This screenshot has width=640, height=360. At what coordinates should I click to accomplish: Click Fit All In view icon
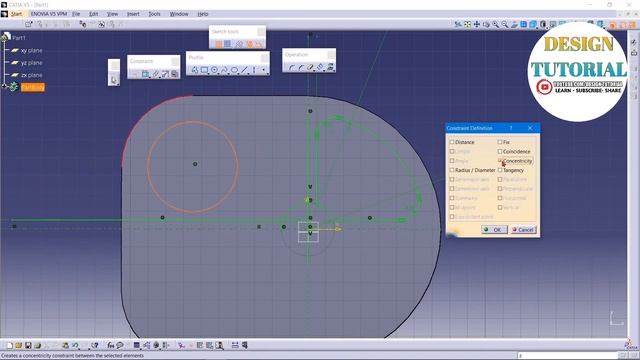click(467, 24)
